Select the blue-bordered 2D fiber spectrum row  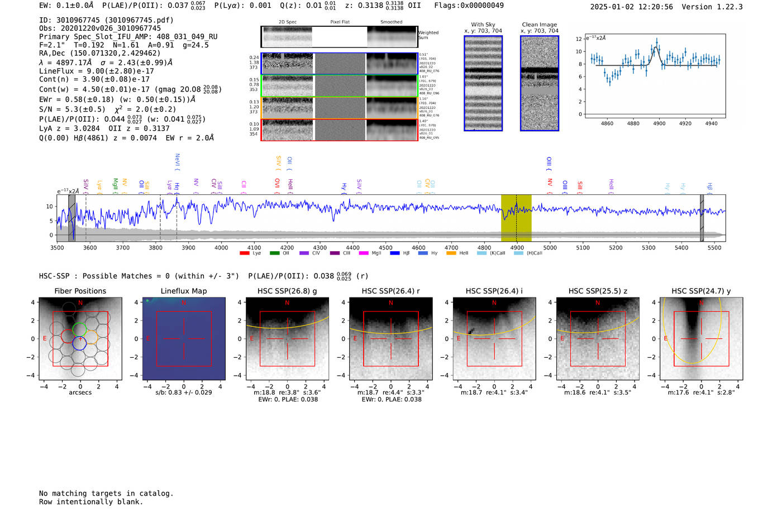(339, 64)
